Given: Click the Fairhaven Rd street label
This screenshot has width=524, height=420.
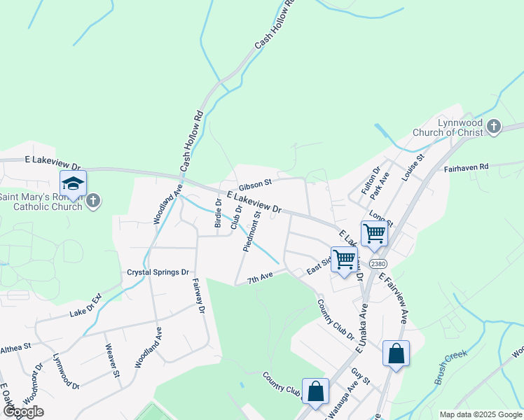Looking at the screenshot, I should [x=466, y=167].
